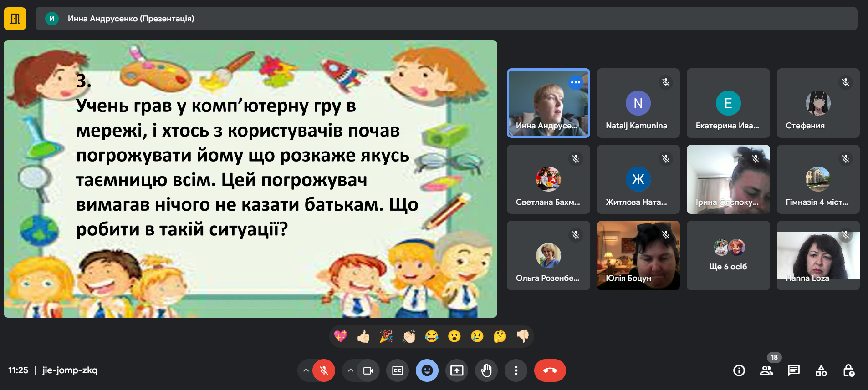Viewport: 868px width, 390px height.
Task: Open options on Инна Андрусенко's tile
Action: pyautogui.click(x=576, y=82)
